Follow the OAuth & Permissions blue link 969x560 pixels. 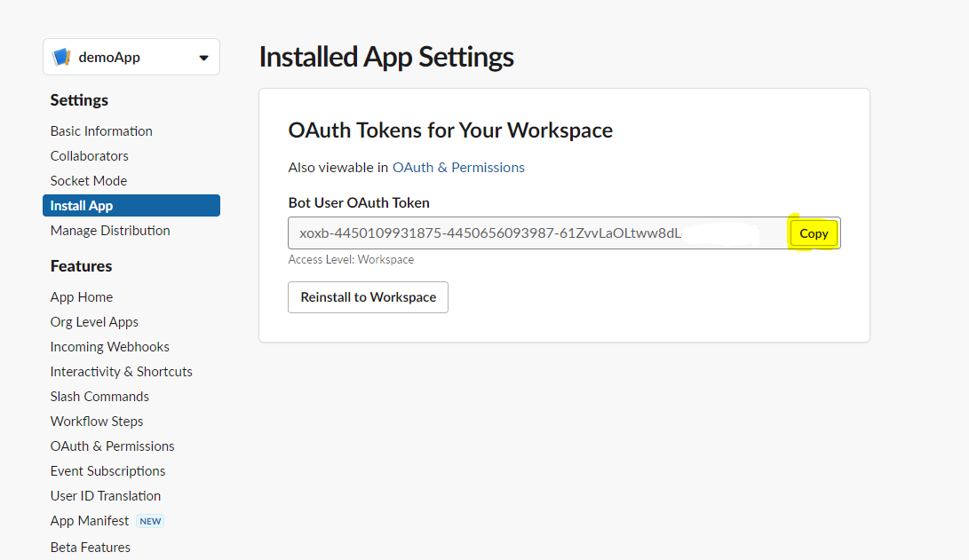click(458, 168)
